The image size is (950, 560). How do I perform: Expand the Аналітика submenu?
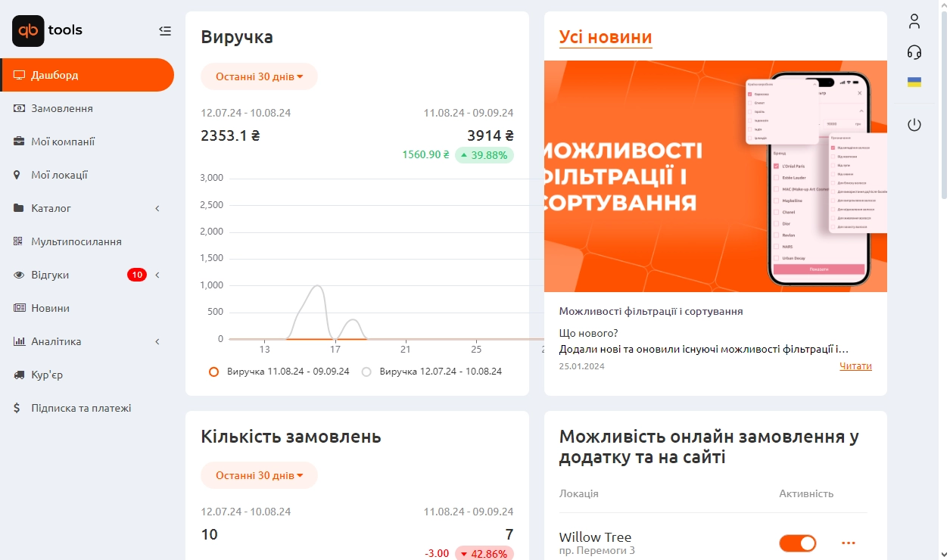(x=157, y=341)
